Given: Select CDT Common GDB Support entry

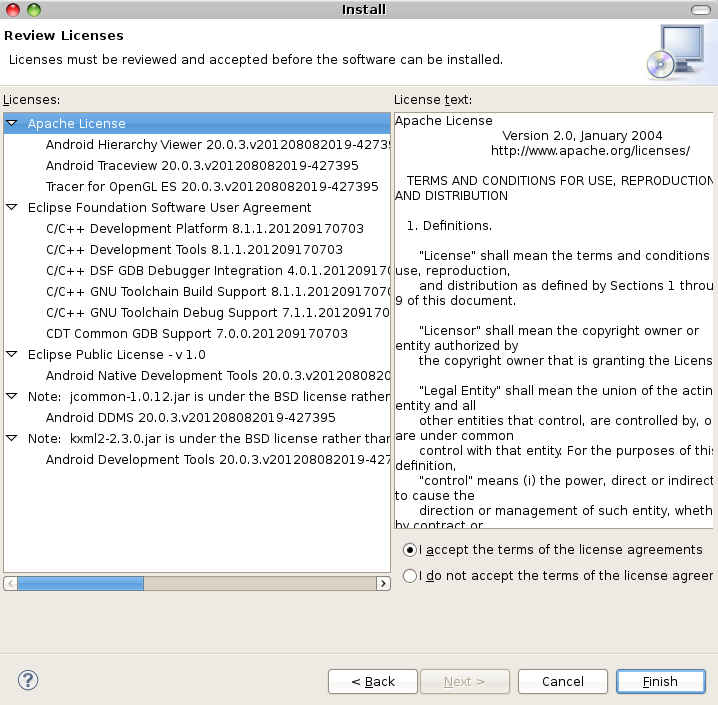Looking at the screenshot, I should tap(197, 334).
